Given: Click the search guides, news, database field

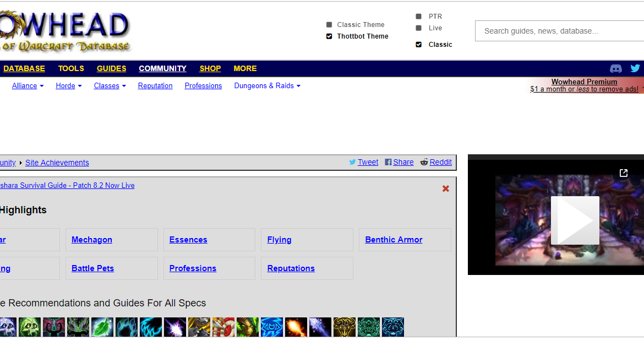Looking at the screenshot, I should 559,31.
